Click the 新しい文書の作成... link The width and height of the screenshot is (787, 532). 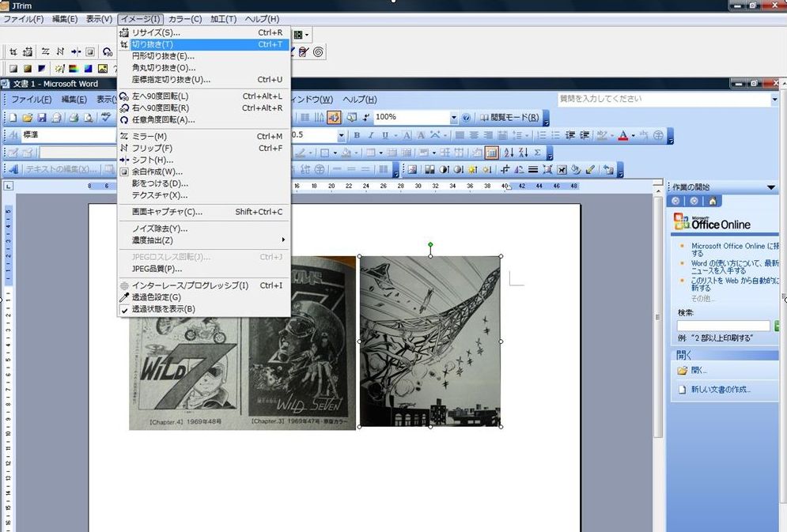pos(721,389)
